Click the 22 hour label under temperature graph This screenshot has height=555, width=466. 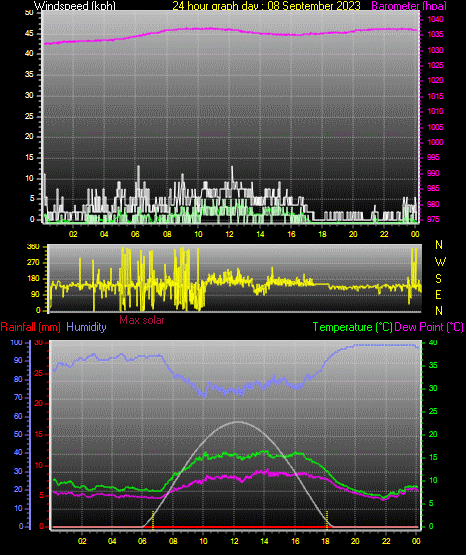386,541
